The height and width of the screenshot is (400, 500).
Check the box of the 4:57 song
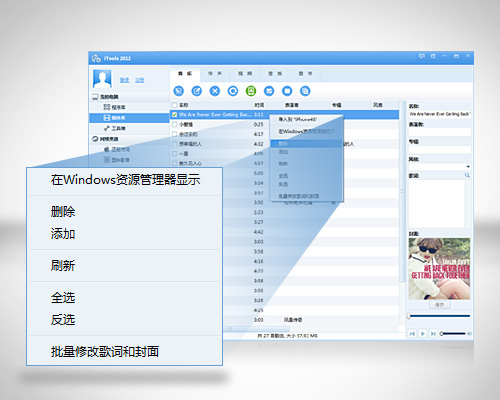[x=174, y=163]
